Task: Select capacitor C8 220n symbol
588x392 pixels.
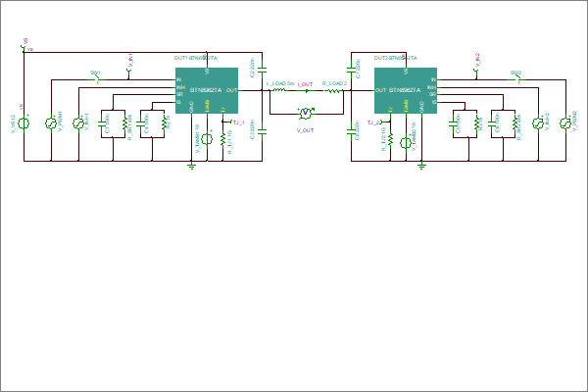Action: [351, 132]
